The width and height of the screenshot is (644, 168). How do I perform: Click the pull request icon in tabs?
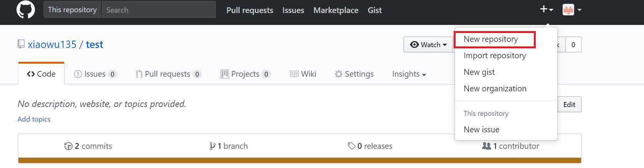[x=139, y=74]
